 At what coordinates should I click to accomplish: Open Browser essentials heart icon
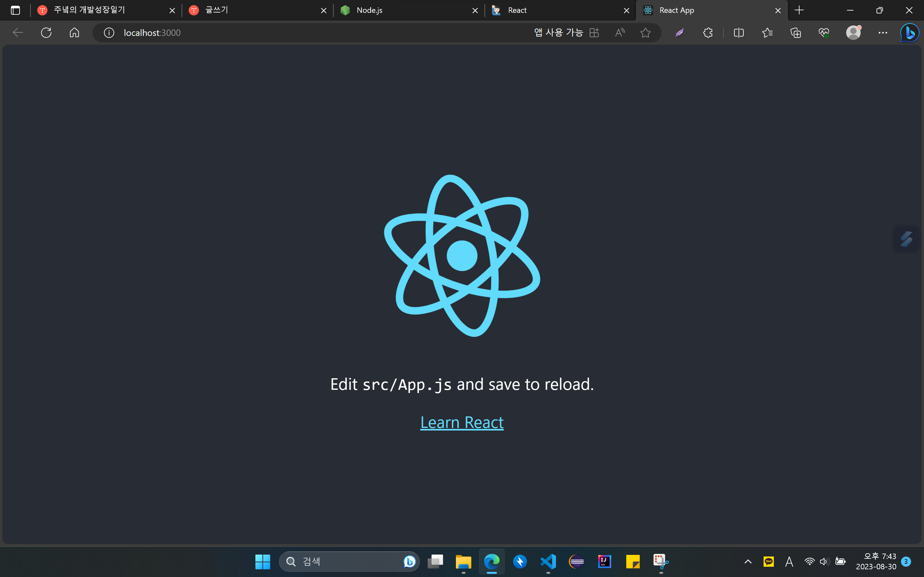tap(824, 33)
